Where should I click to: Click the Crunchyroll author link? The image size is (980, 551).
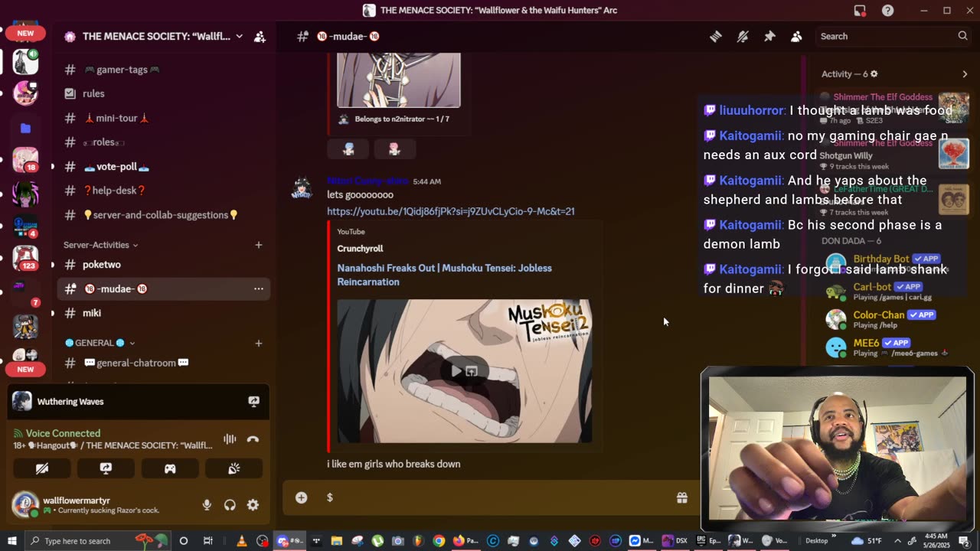pyautogui.click(x=360, y=249)
